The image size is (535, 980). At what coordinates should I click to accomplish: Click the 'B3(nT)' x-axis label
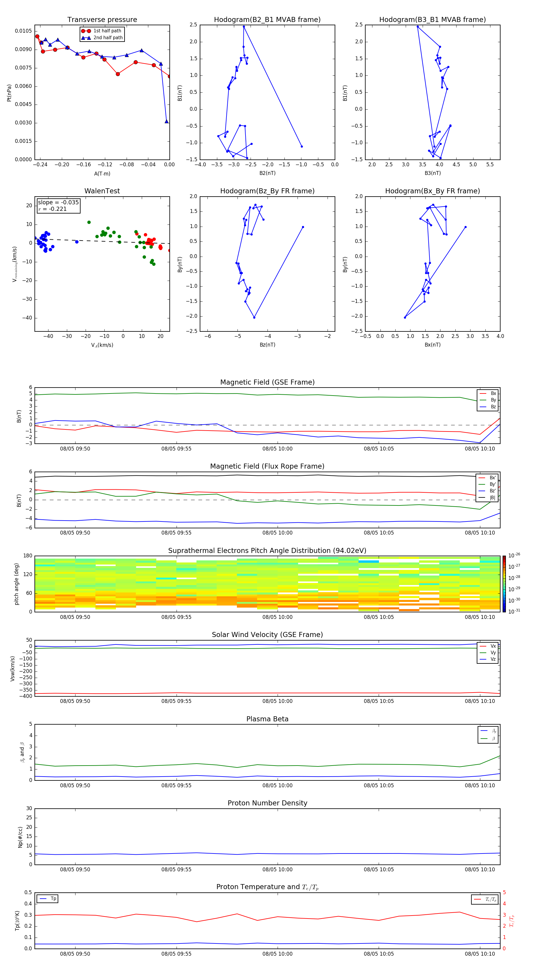pos(432,173)
